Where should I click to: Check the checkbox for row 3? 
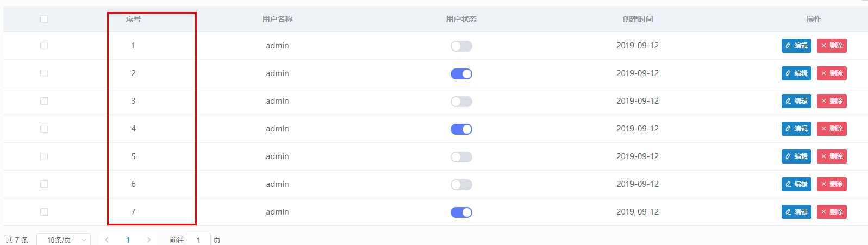point(44,101)
